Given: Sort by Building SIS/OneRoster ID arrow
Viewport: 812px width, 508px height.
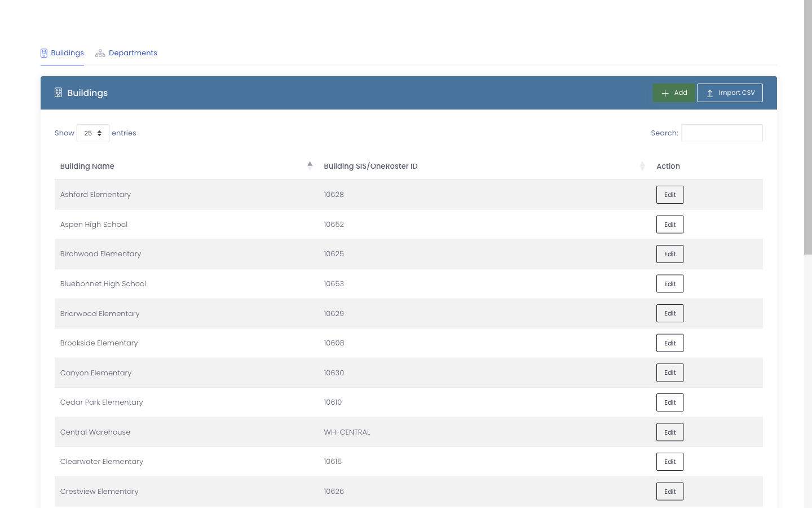Looking at the screenshot, I should 642,166.
